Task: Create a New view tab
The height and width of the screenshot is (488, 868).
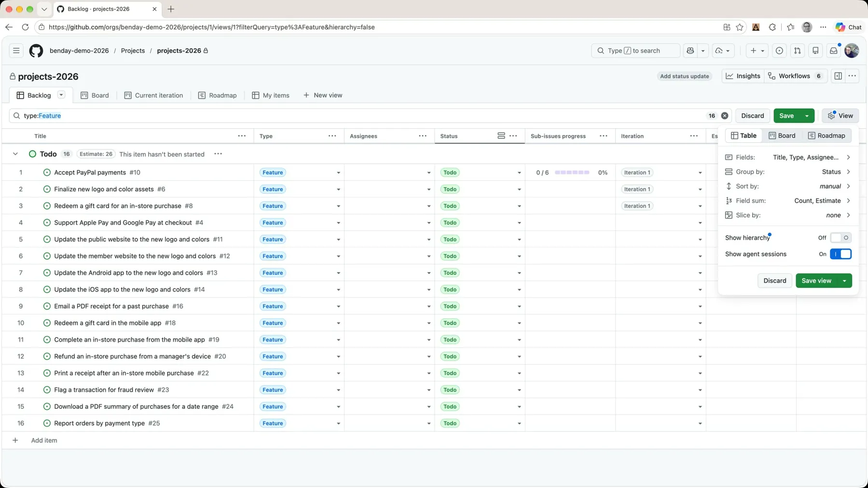Action: (x=322, y=95)
